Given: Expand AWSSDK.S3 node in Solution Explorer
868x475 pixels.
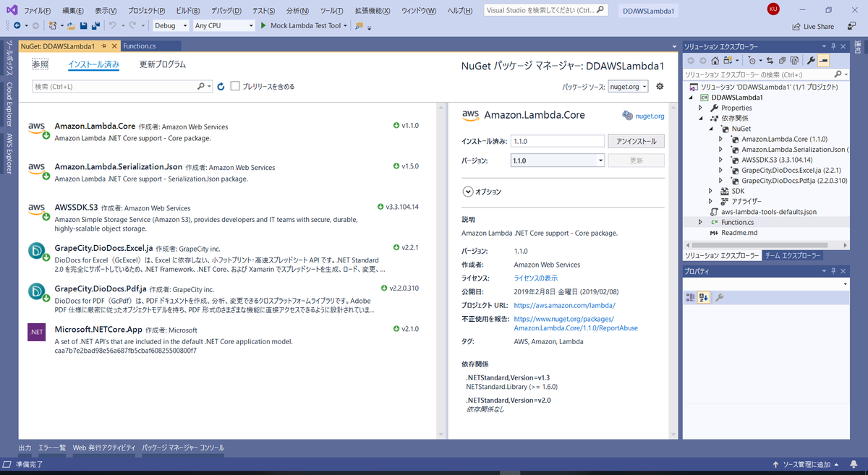Looking at the screenshot, I should 721,160.
